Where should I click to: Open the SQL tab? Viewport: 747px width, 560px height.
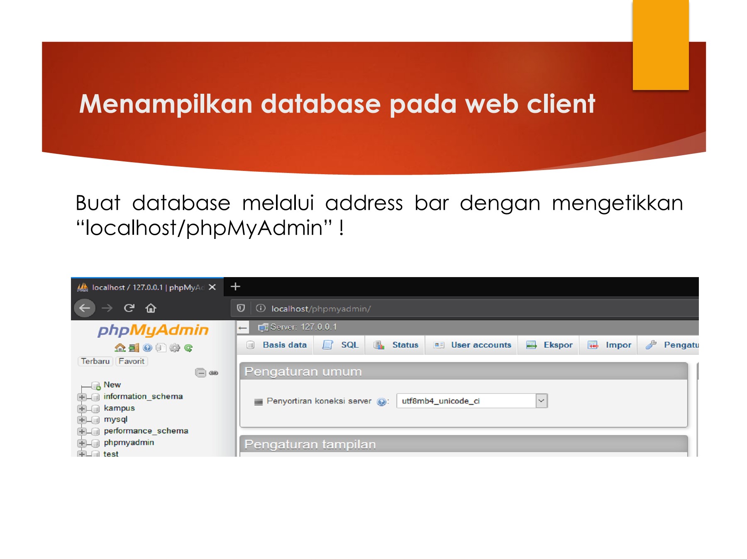(x=349, y=345)
